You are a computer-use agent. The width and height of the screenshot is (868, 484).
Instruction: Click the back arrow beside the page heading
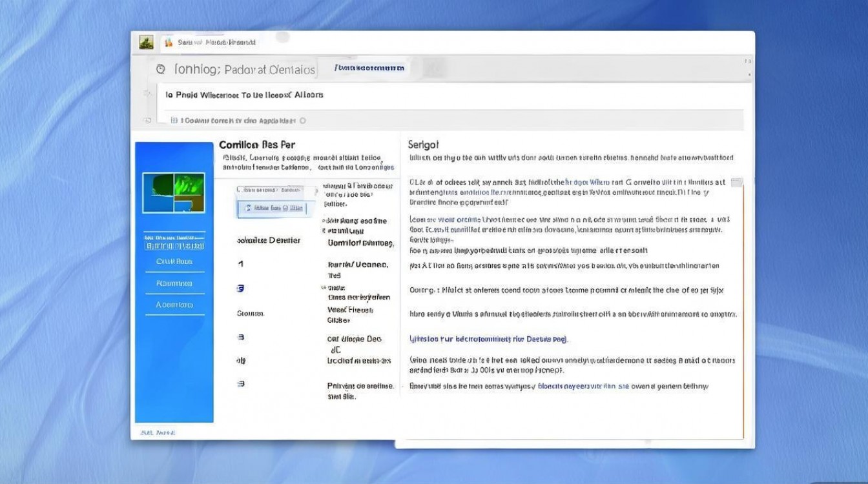[x=147, y=94]
